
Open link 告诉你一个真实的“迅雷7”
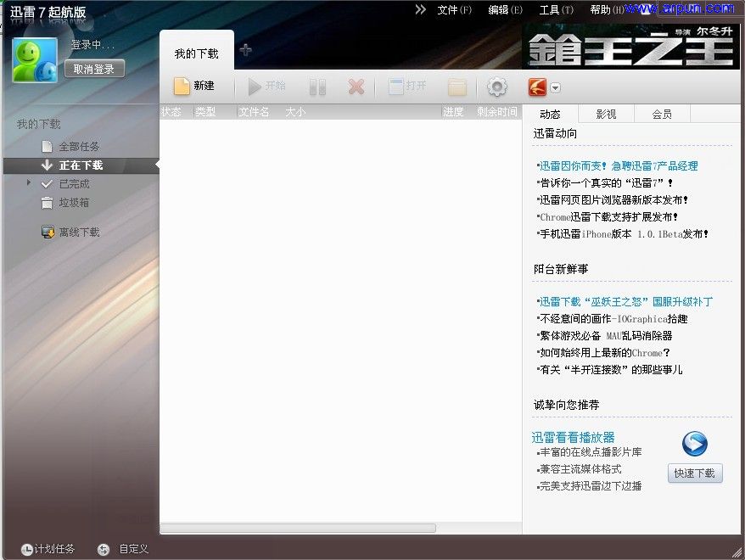(x=605, y=183)
